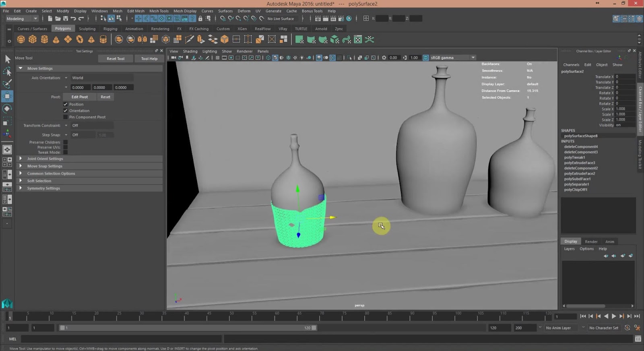Switch to the Scale tool

pos(7,121)
